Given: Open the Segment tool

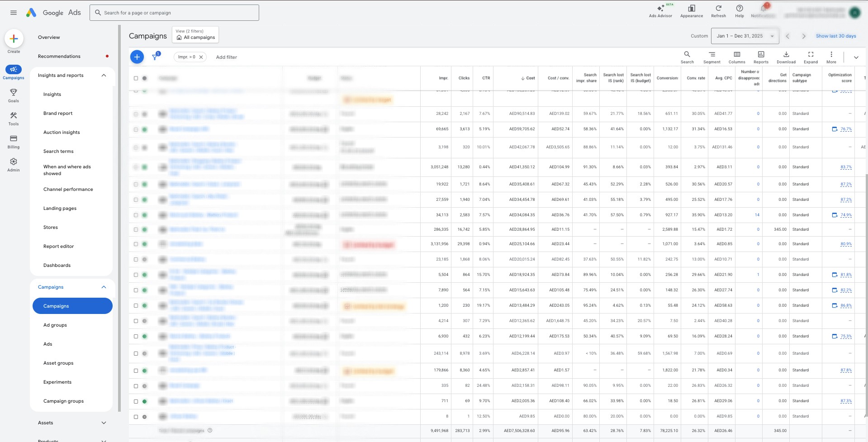Looking at the screenshot, I should (x=711, y=57).
